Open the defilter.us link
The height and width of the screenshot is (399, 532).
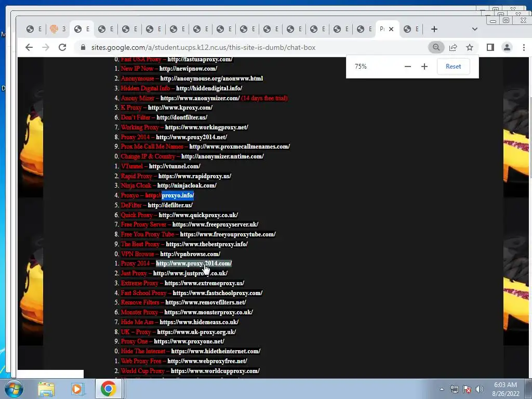170,205
